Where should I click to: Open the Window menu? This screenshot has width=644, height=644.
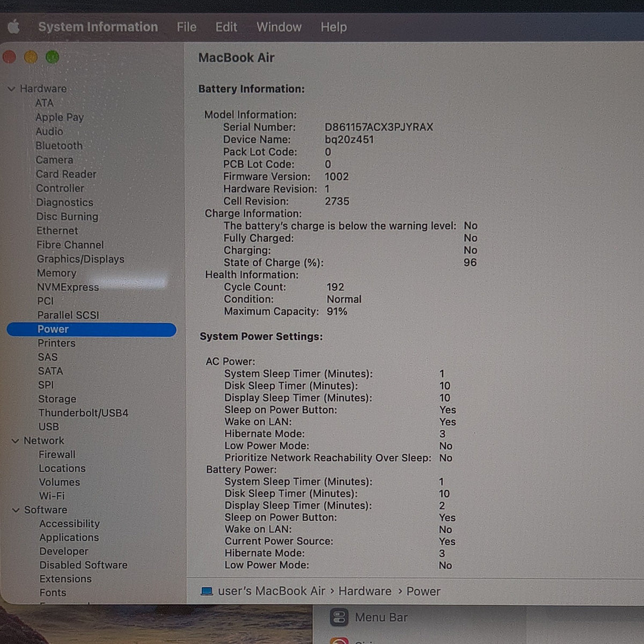click(279, 27)
